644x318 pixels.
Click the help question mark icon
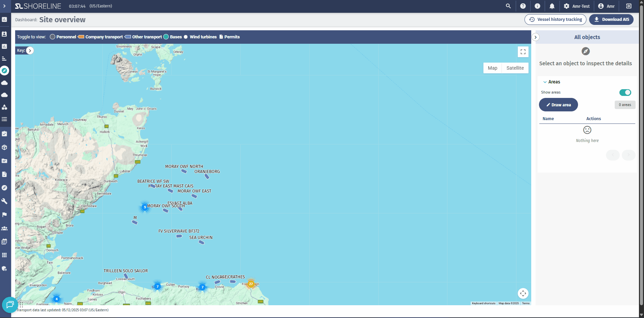(x=523, y=6)
